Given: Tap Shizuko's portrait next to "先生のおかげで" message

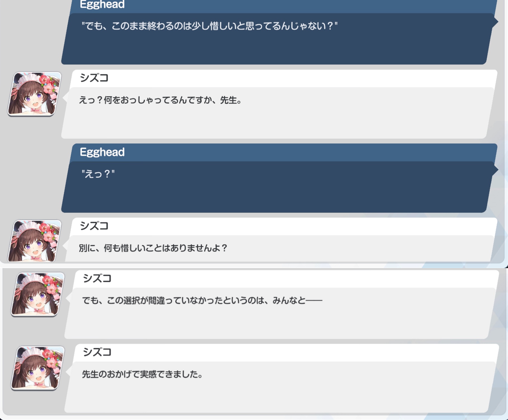Looking at the screenshot, I should tap(38, 368).
